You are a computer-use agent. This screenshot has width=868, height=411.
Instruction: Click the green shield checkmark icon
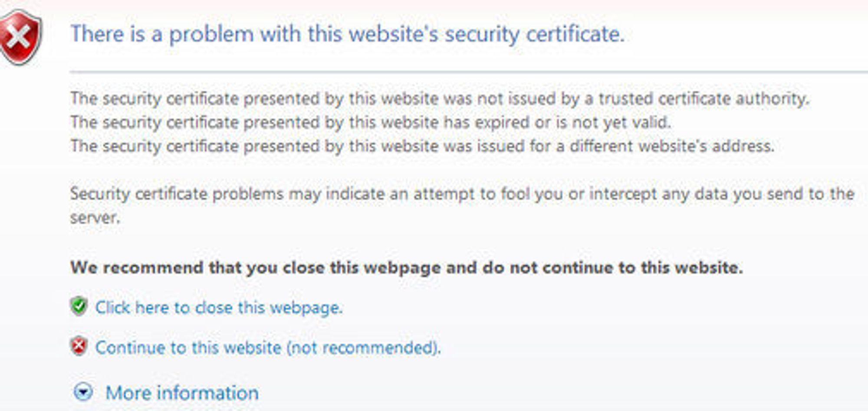point(79,306)
